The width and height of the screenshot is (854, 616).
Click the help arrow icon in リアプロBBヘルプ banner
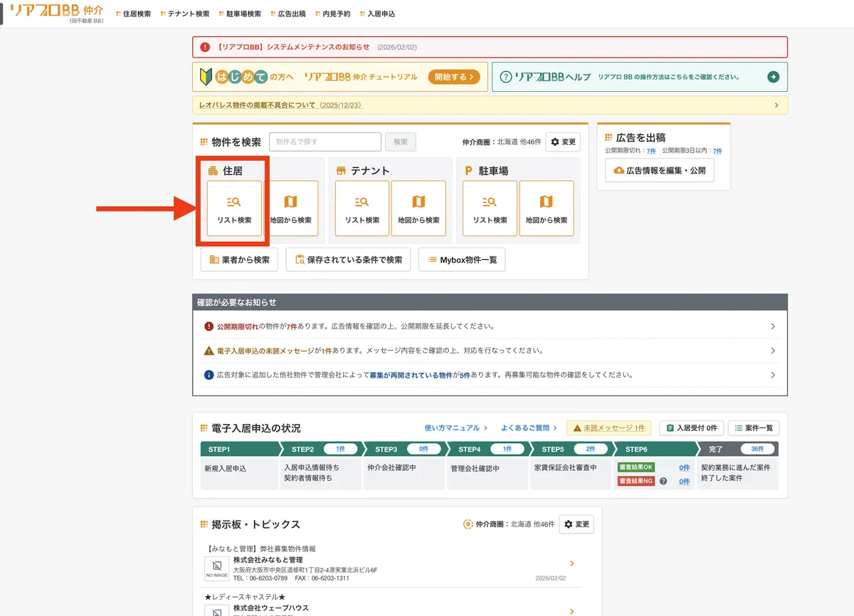(x=773, y=77)
